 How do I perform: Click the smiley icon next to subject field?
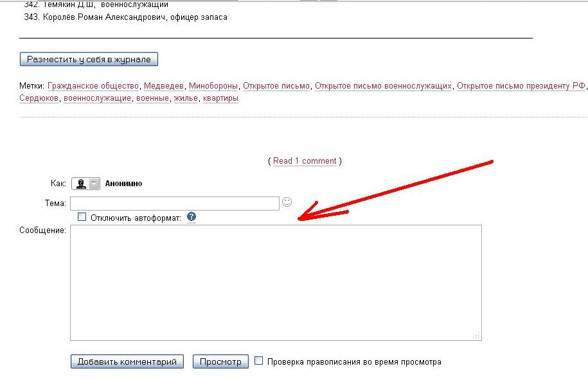(287, 202)
